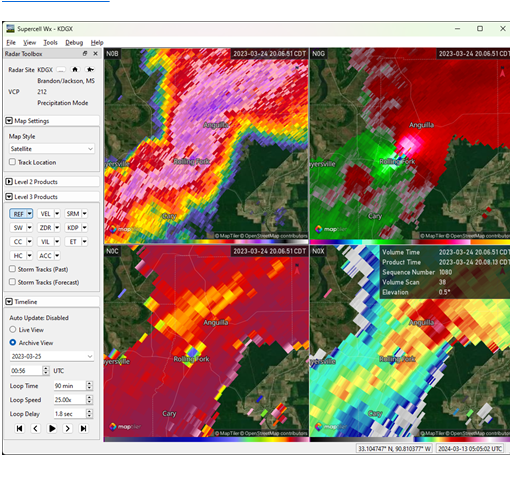Collapse the Map Settings section
Screen dimensions: 510x480
[x=9, y=121]
